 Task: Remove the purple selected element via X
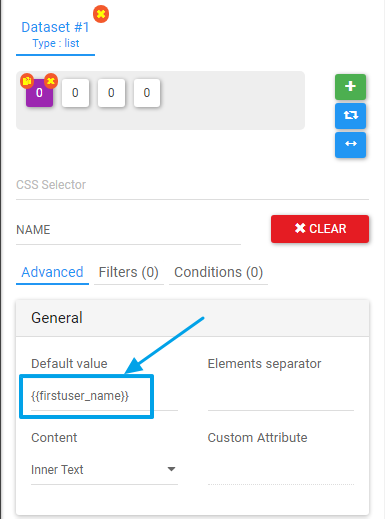(x=51, y=81)
